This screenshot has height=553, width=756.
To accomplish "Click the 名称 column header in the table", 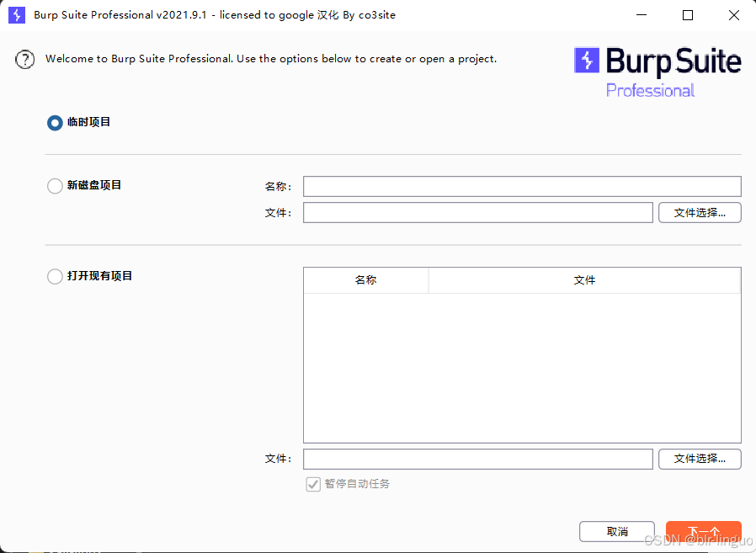I will pyautogui.click(x=366, y=280).
